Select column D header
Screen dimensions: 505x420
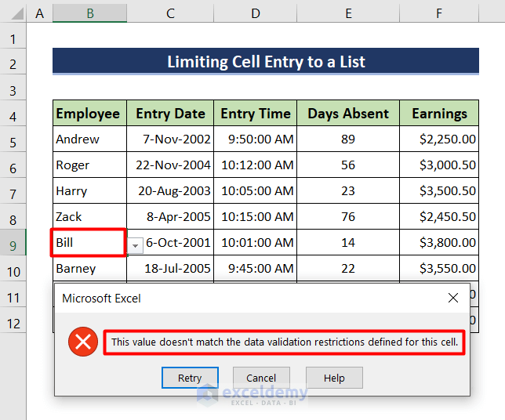click(x=256, y=13)
